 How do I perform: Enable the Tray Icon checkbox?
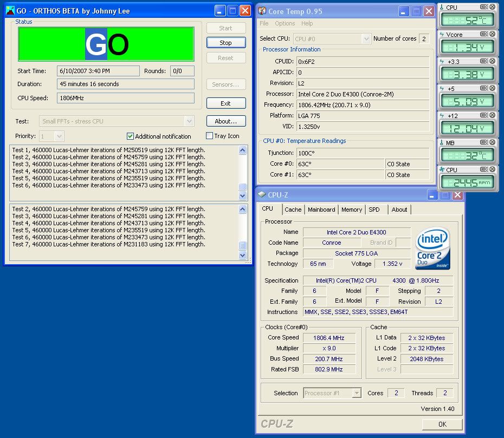[x=209, y=136]
